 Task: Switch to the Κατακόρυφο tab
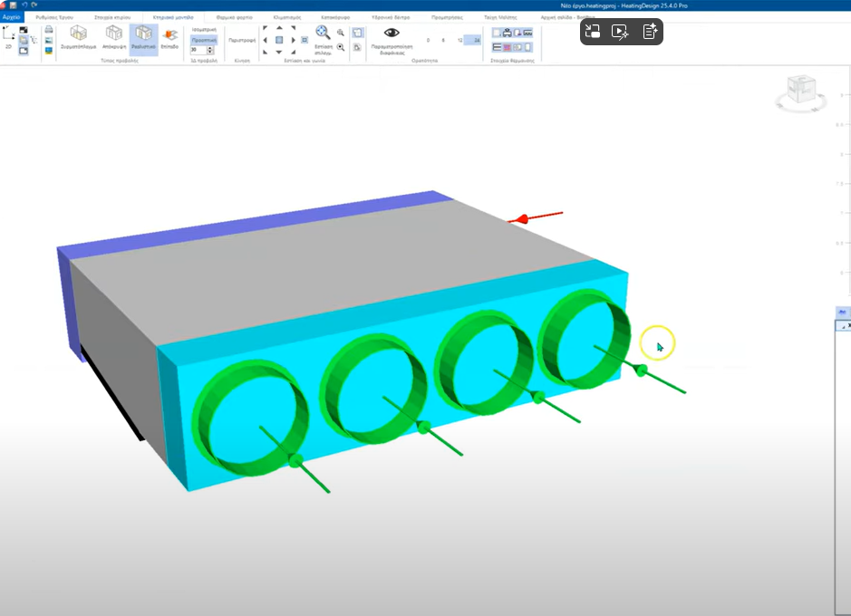335,17
